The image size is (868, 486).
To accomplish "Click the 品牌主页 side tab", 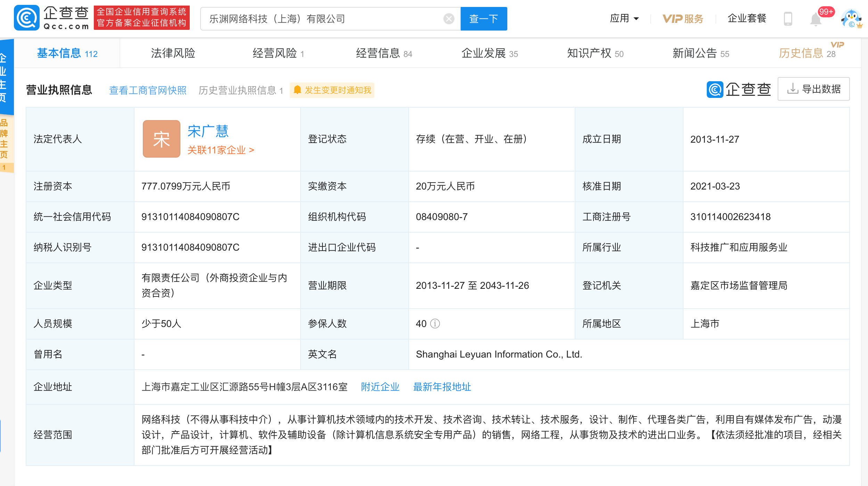I will click(7, 144).
